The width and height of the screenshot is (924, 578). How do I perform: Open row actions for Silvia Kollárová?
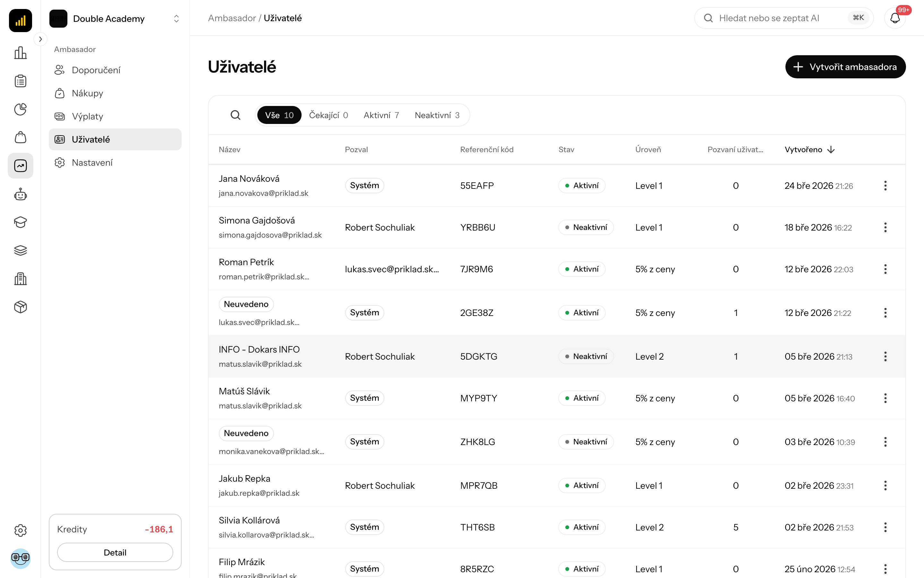[x=885, y=527]
